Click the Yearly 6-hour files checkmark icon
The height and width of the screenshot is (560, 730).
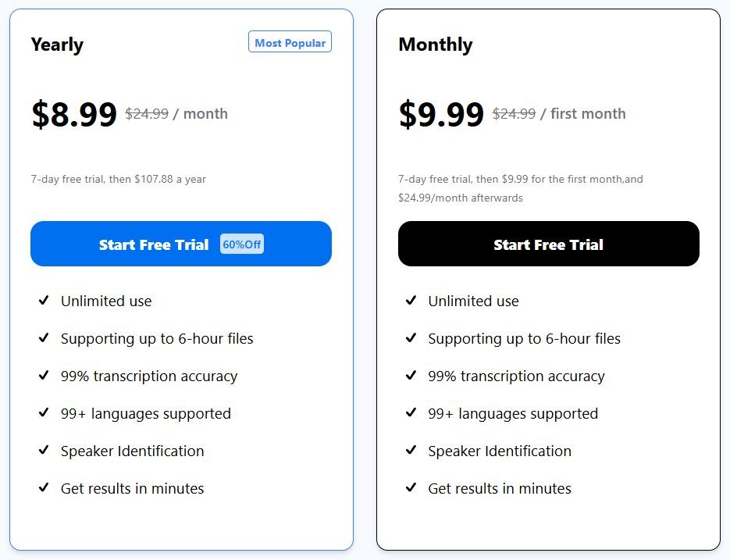pos(44,338)
